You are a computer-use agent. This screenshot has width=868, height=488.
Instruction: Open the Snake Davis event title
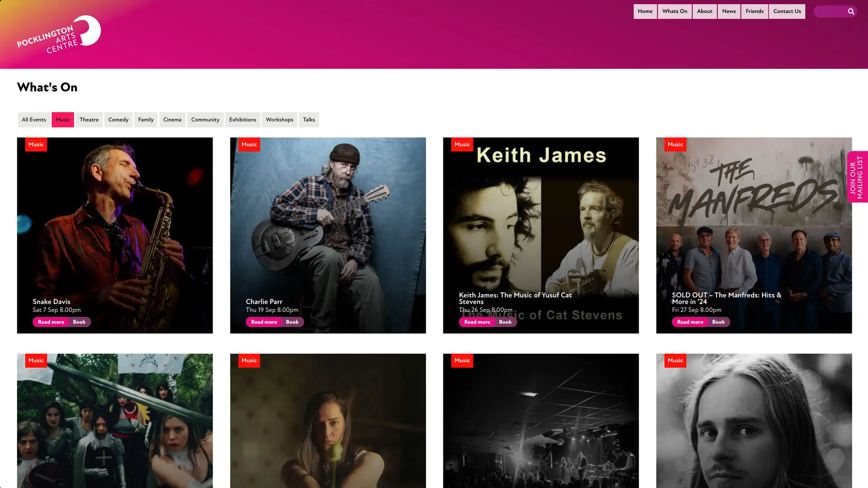[52, 302]
